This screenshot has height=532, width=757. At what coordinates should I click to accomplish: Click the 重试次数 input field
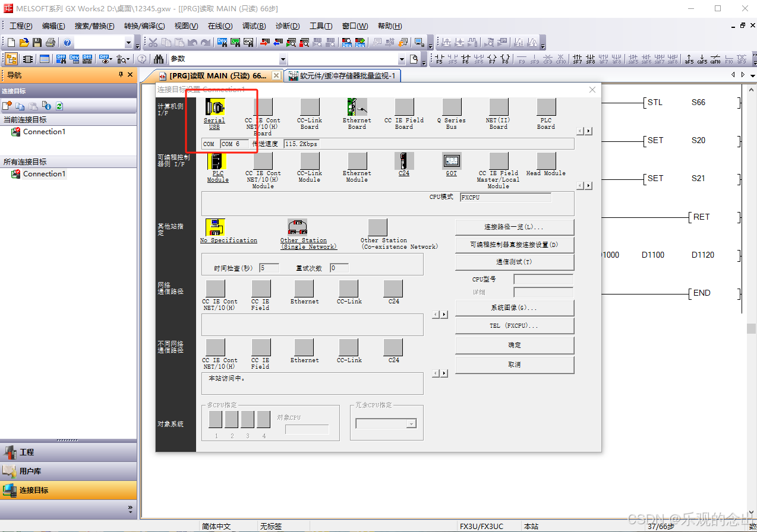339,268
